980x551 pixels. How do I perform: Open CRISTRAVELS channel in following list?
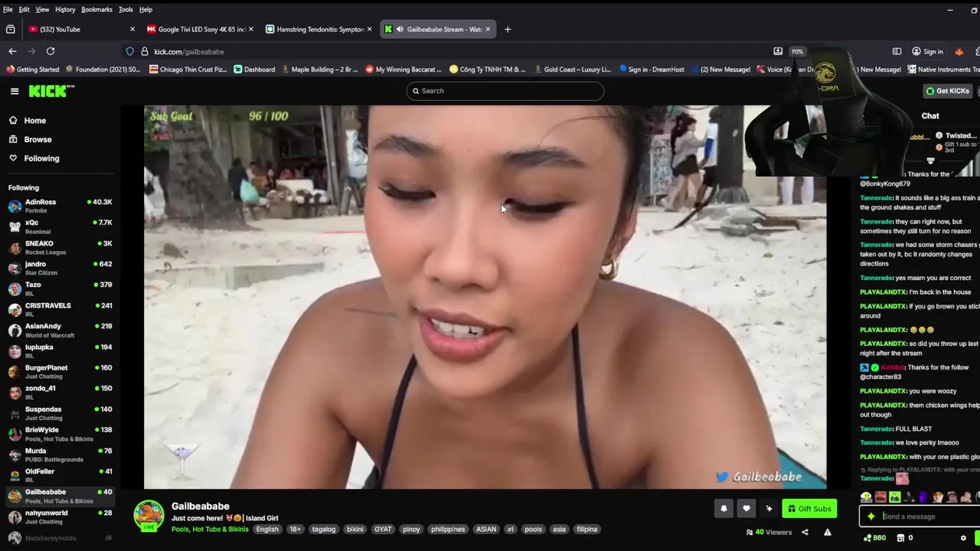[60, 309]
